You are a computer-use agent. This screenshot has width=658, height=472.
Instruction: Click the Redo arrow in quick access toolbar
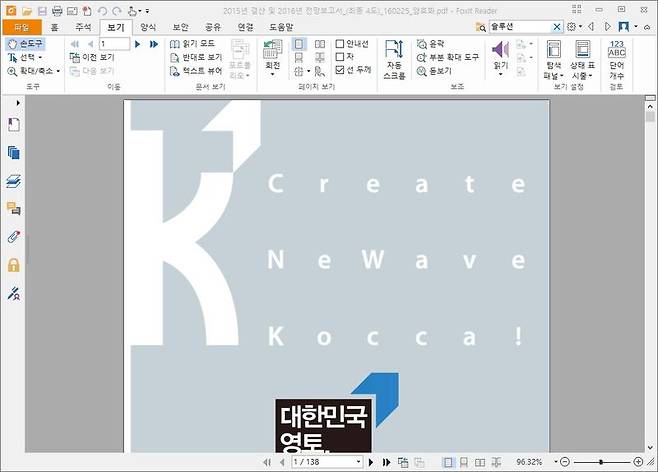pos(117,11)
